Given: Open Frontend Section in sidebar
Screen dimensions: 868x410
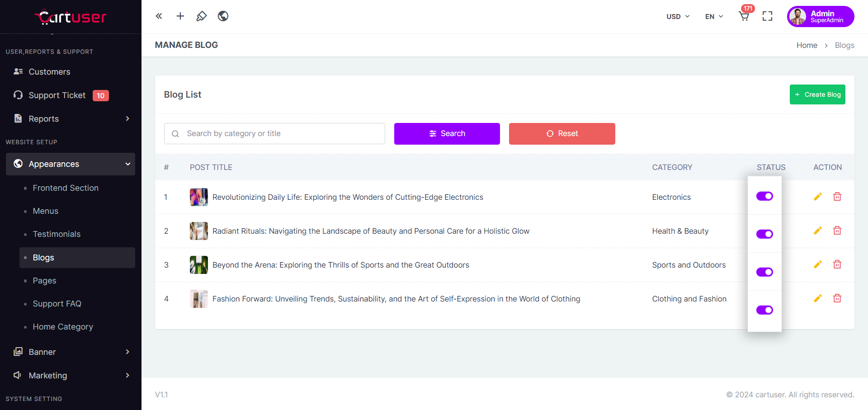Looking at the screenshot, I should 66,188.
